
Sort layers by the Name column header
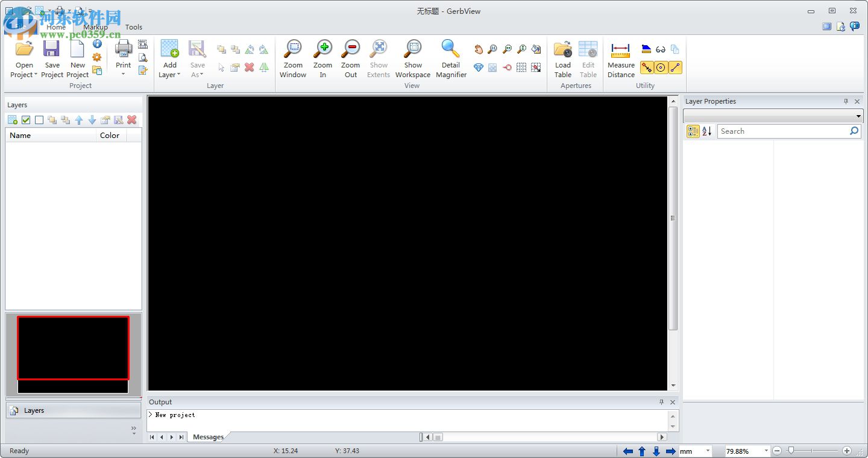(x=51, y=136)
